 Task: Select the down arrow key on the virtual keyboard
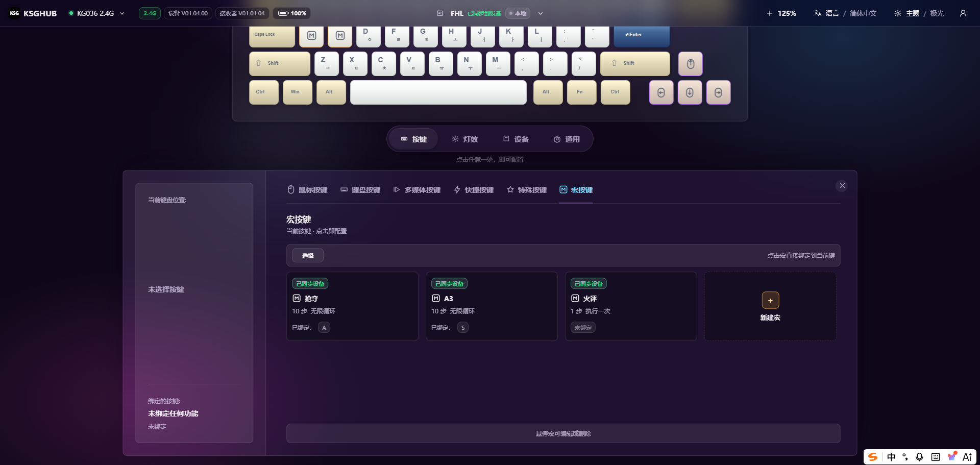[x=690, y=92]
